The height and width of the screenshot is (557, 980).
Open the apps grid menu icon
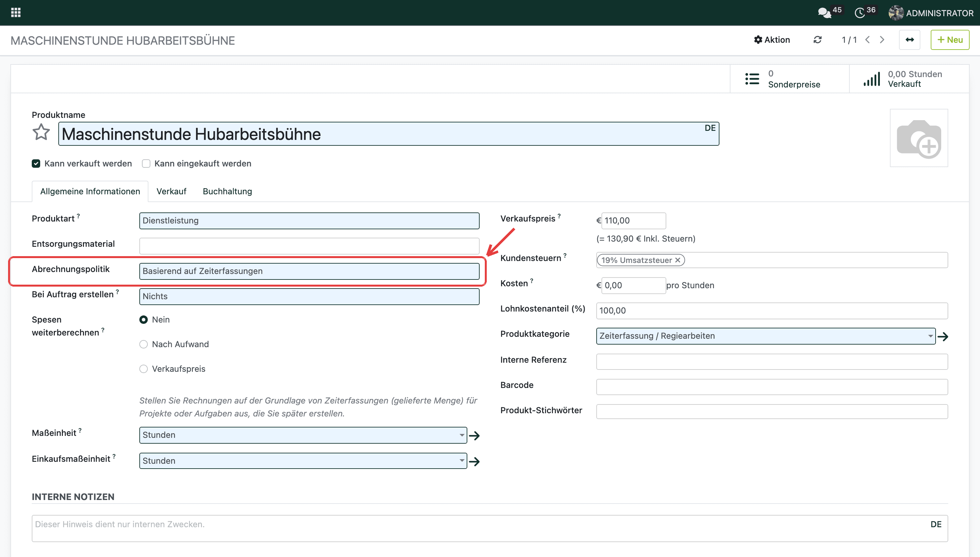(16, 13)
